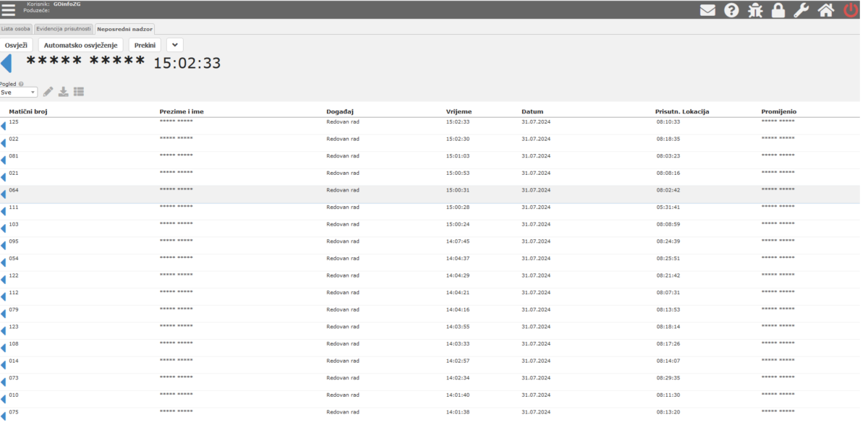The width and height of the screenshot is (868, 425).
Task: Click blue arrow of row 010
Action: click(3, 400)
